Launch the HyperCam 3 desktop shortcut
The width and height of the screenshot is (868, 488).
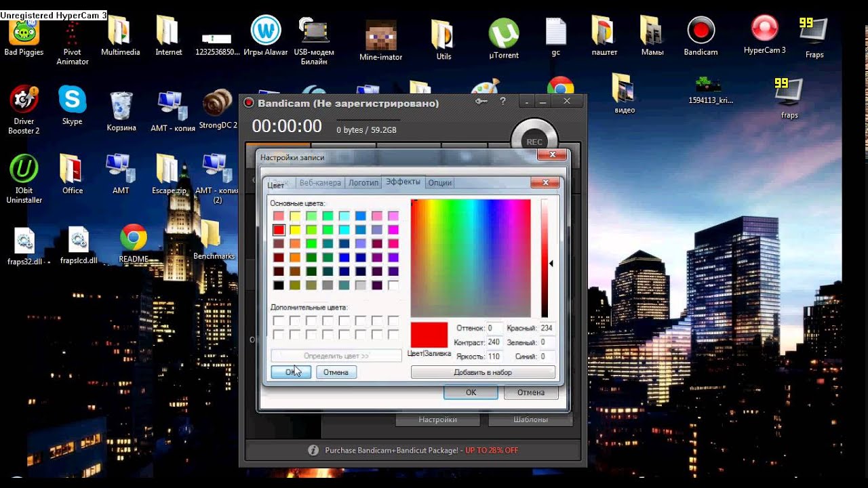coord(764,35)
